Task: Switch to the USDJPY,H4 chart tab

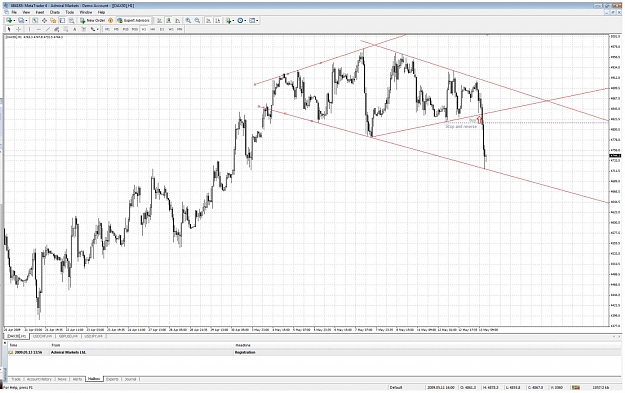Action: coord(93,336)
